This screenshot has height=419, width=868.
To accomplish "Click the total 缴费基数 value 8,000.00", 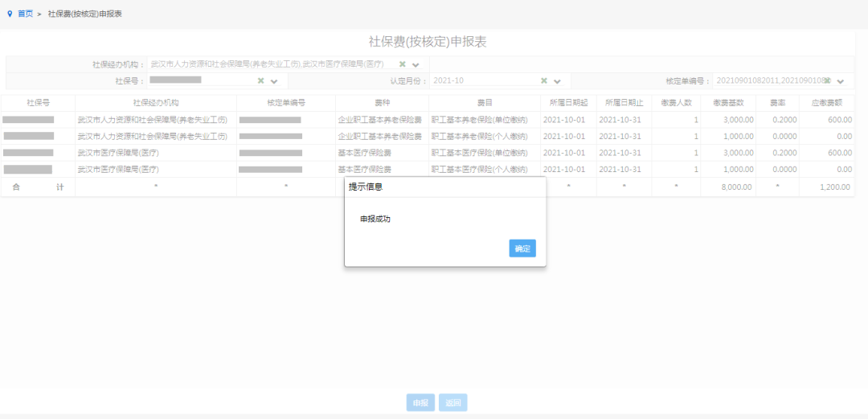I will pos(736,187).
